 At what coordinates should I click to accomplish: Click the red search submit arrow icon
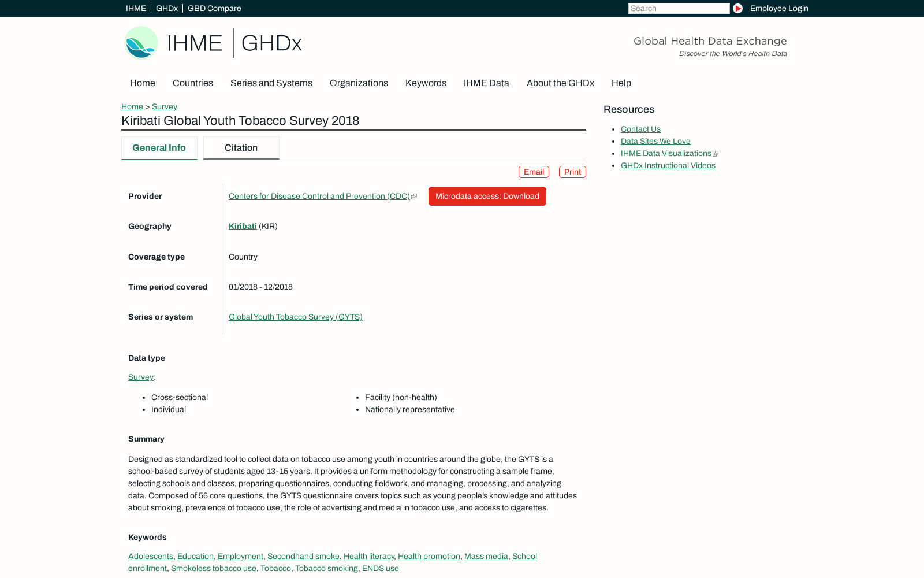point(737,8)
